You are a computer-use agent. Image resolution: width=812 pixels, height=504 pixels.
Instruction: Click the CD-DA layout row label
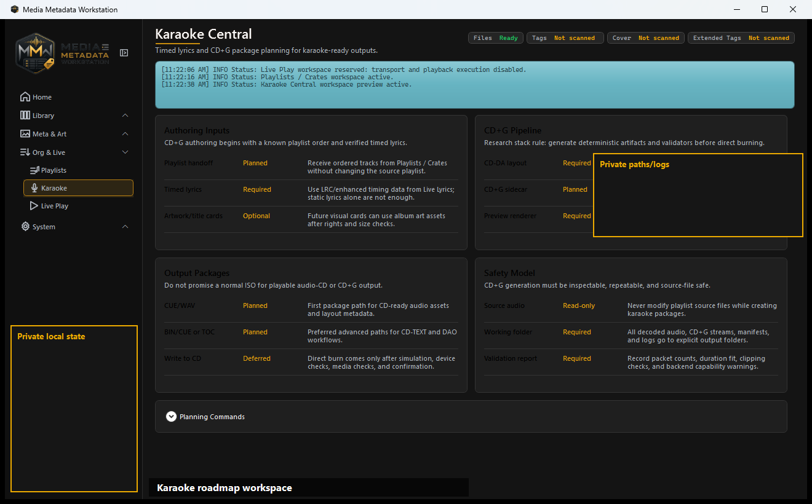pyautogui.click(x=506, y=163)
